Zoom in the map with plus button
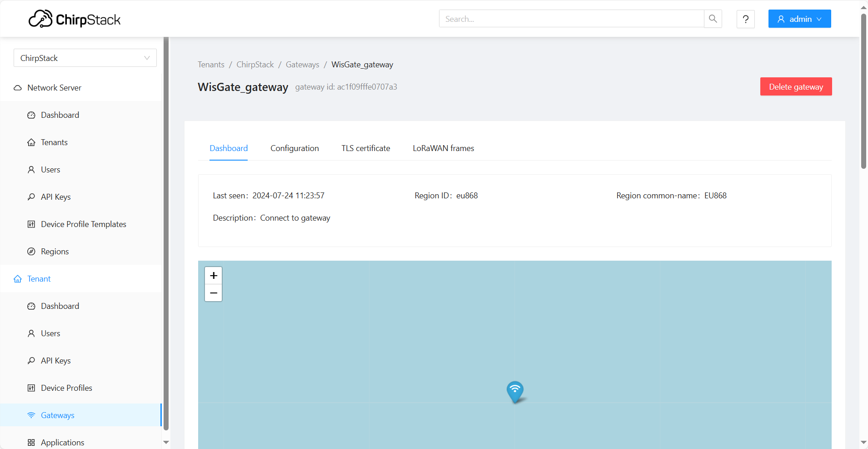 point(214,276)
